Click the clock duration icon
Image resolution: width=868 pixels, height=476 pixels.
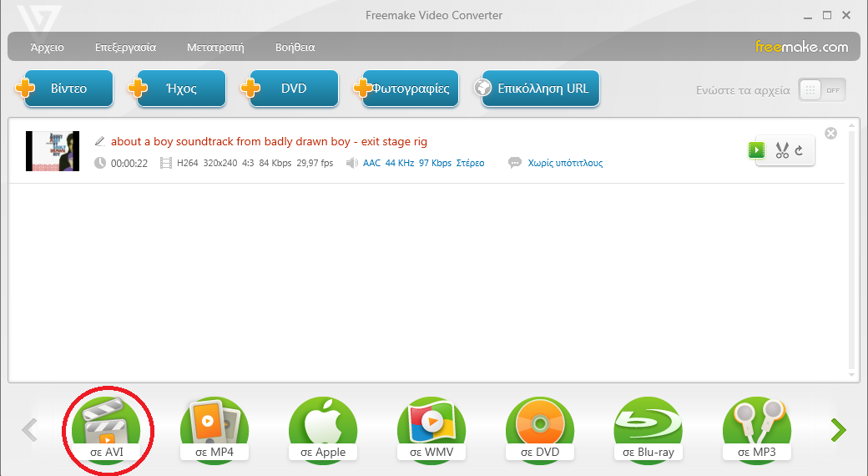point(99,163)
